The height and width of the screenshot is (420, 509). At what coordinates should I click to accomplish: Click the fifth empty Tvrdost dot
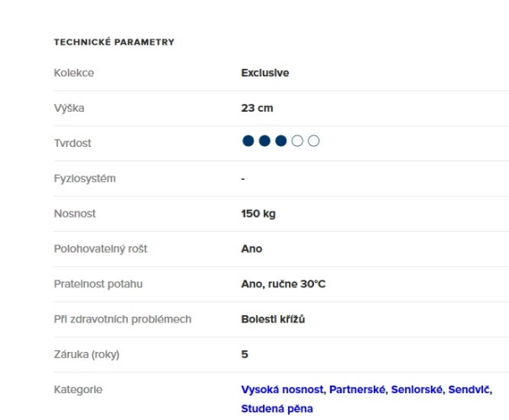click(x=313, y=141)
